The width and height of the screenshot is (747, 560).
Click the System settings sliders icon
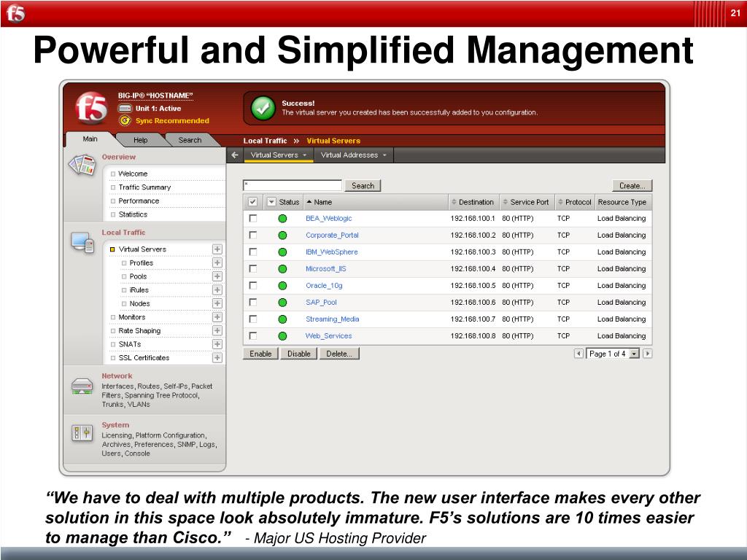click(x=82, y=433)
